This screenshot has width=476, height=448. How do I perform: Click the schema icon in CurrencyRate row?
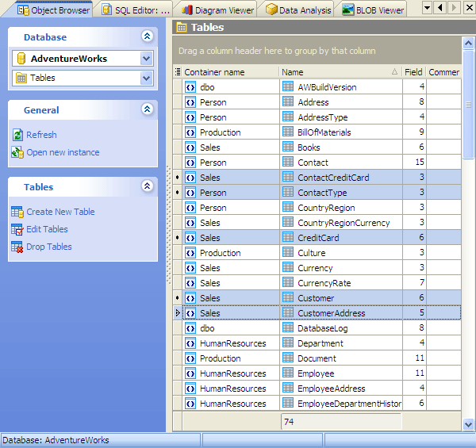click(190, 283)
